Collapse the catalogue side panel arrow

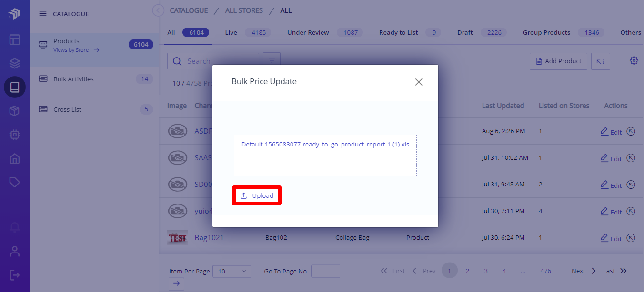(x=158, y=10)
